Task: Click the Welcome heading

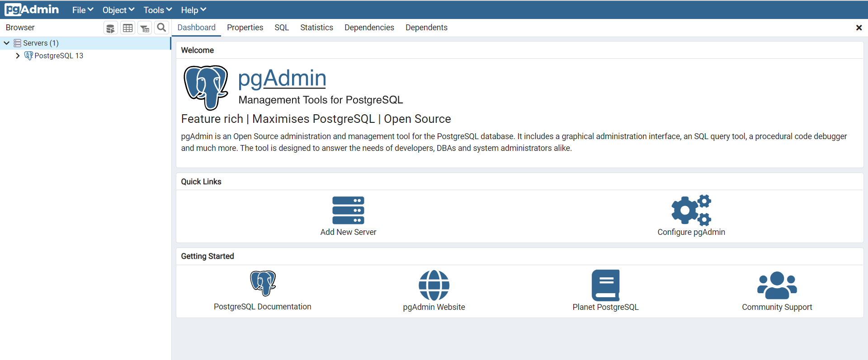Action: click(x=198, y=50)
